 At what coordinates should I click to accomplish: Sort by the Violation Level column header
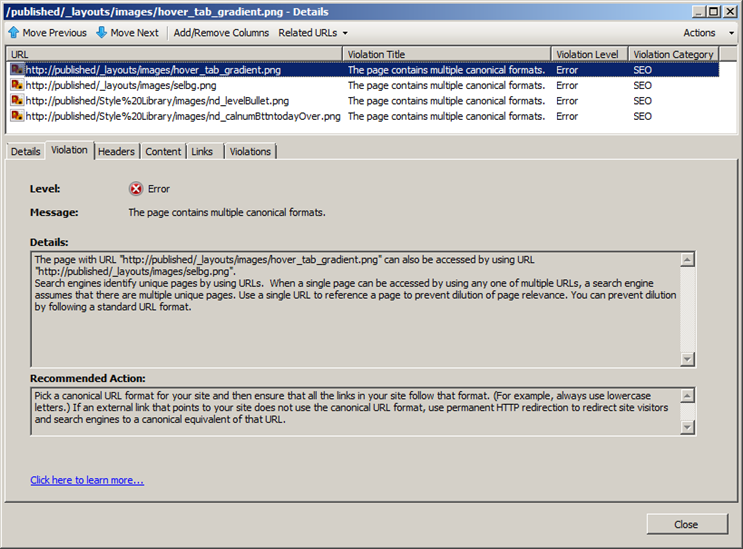click(588, 54)
